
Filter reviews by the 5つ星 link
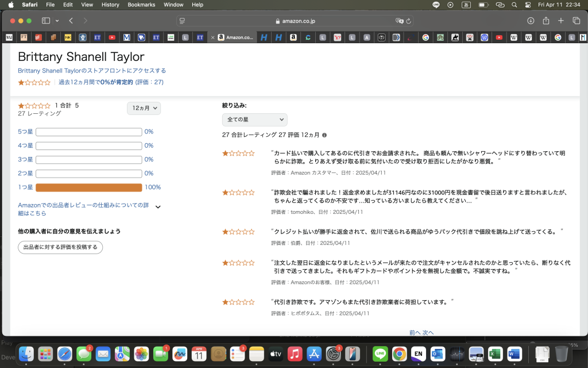pyautogui.click(x=25, y=132)
